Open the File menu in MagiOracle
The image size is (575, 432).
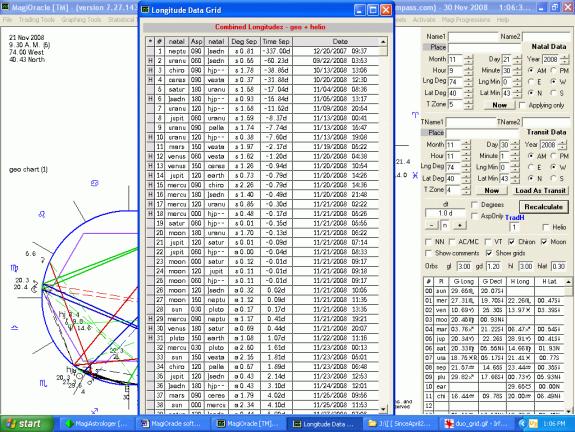pos(7,20)
